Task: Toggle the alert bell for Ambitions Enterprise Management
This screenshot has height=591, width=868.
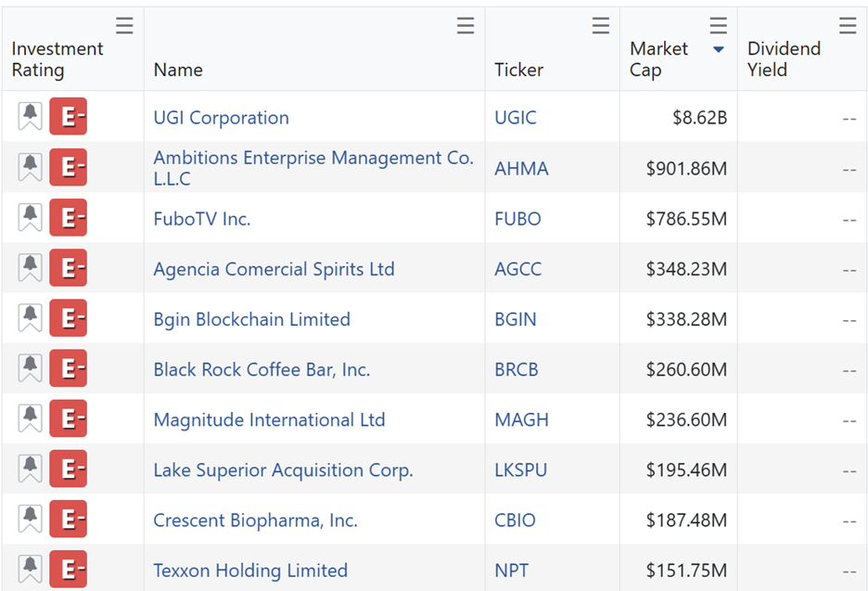Action: [x=30, y=168]
